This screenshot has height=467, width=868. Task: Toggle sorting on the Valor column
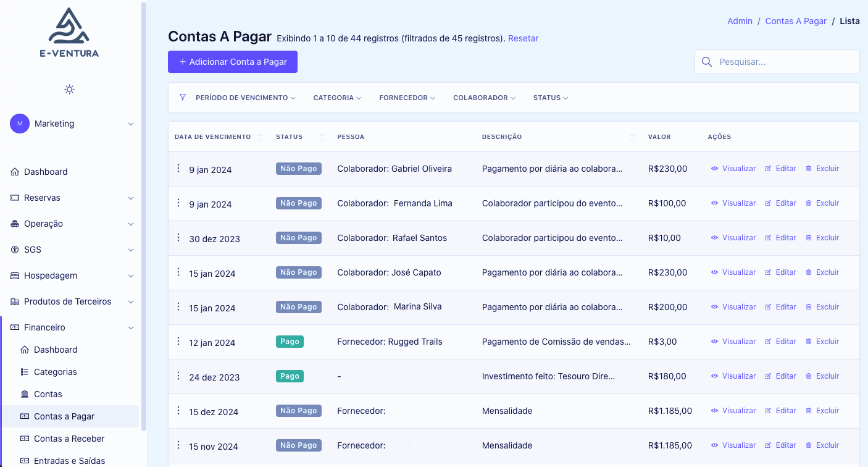(633, 137)
